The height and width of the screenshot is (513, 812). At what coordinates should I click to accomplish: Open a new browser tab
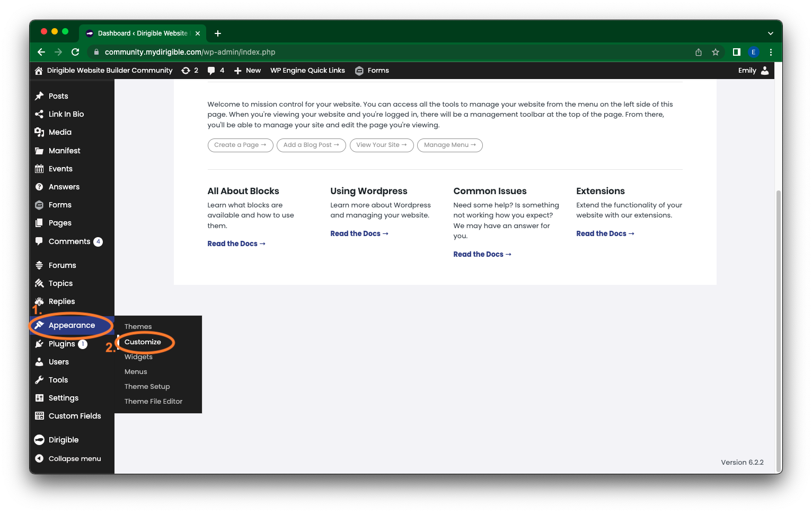click(218, 33)
